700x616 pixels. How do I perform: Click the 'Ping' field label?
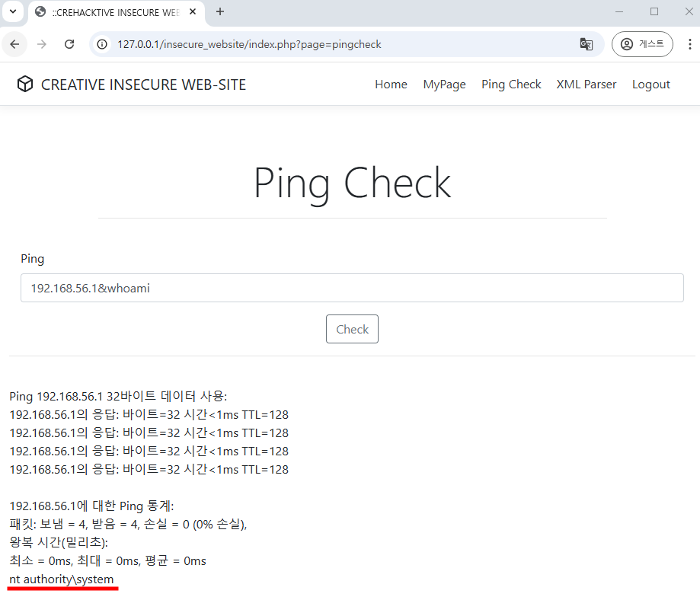pos(32,259)
